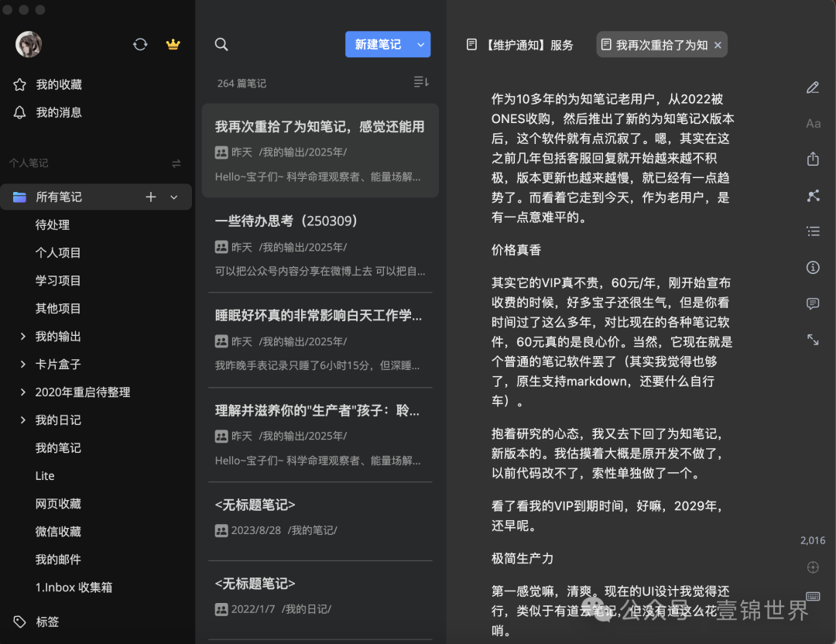Viewport: 836px width, 644px height.
Task: Select note 理解并滋养你的"生产者"孩子
Action: (x=320, y=435)
